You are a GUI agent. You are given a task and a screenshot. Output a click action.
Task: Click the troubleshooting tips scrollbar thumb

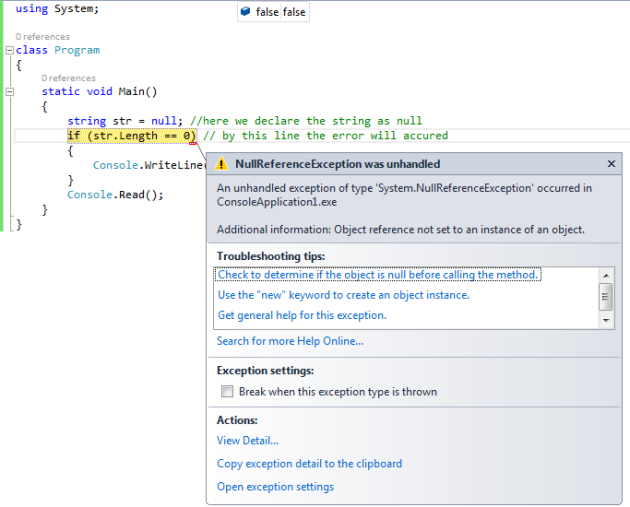coord(606,296)
